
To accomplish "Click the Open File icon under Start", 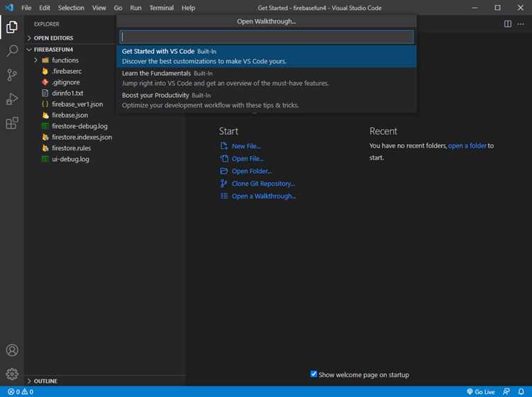I will click(224, 158).
